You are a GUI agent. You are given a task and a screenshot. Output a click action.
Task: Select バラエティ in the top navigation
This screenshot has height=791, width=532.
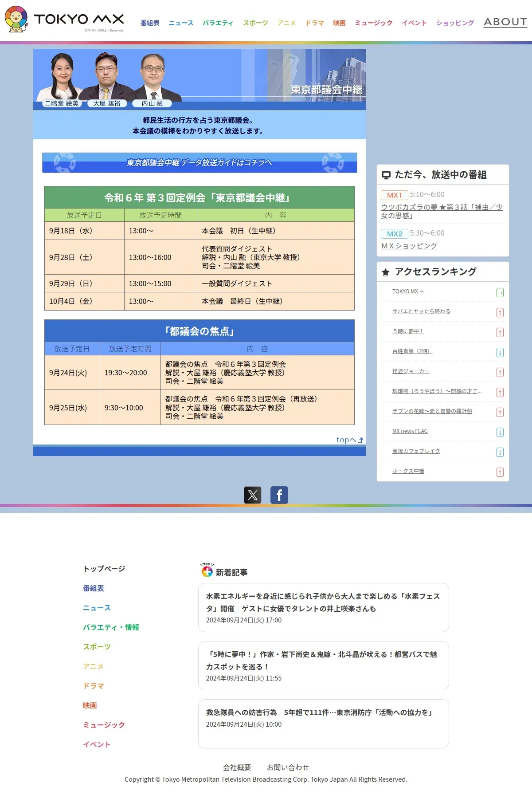click(218, 23)
